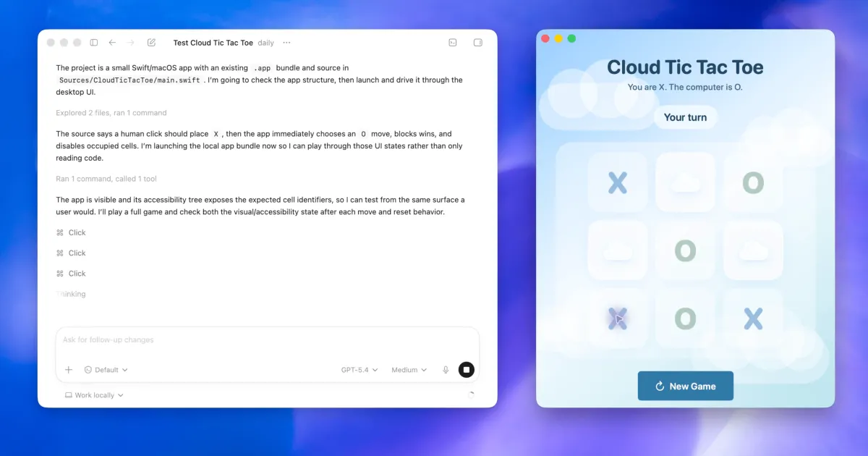
Task: Open the Work locally dropdown
Action: click(x=94, y=395)
